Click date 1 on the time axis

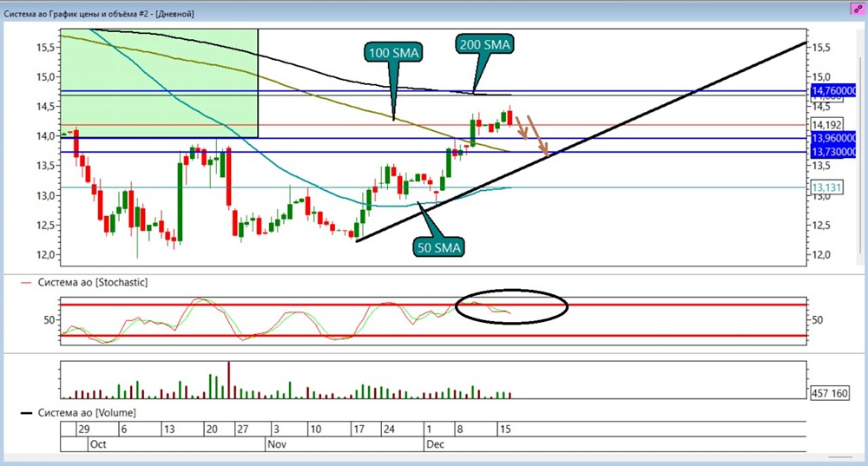[x=429, y=430]
